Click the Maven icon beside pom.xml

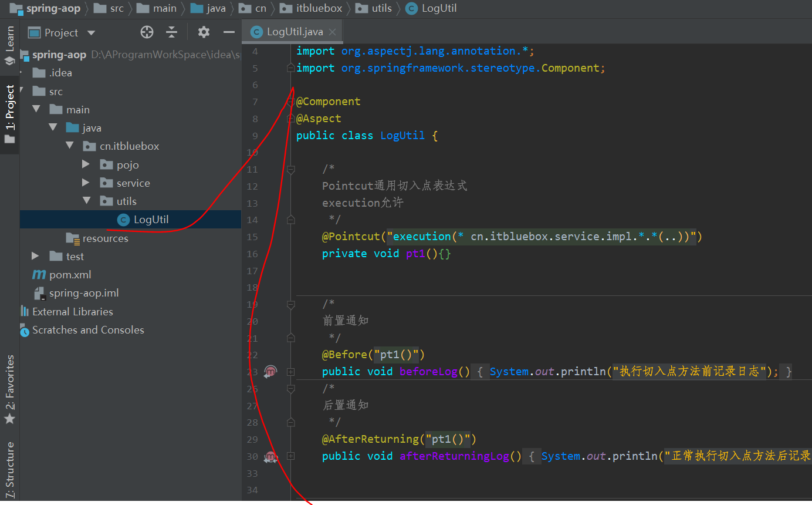click(39, 275)
